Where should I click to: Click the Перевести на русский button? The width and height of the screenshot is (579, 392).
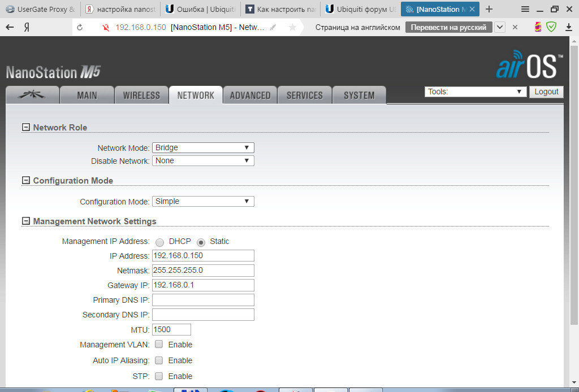(x=448, y=27)
